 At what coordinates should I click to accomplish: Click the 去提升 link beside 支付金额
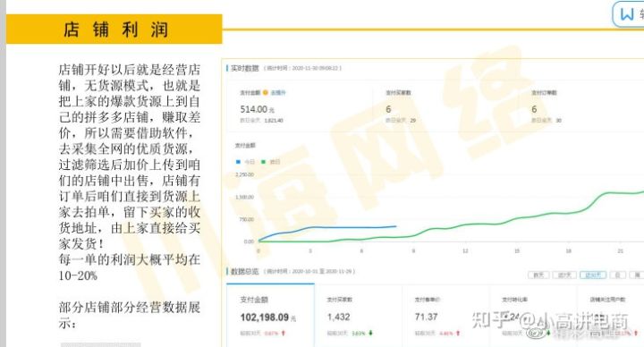278,93
